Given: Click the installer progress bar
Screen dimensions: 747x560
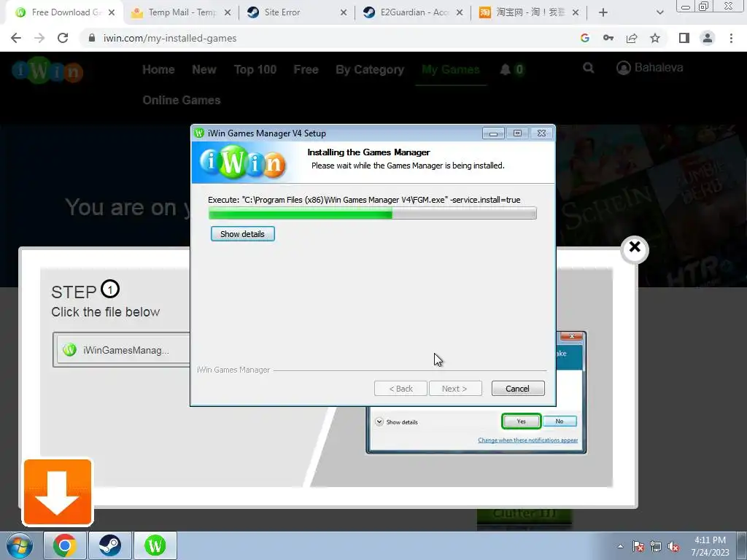Looking at the screenshot, I should coord(372,214).
